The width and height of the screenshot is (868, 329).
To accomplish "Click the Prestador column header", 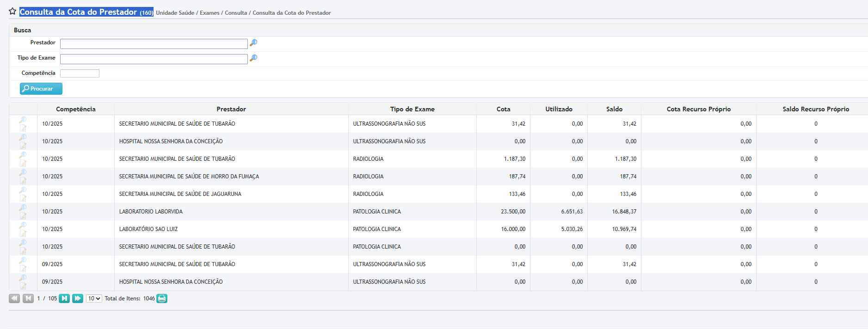I will coord(231,109).
